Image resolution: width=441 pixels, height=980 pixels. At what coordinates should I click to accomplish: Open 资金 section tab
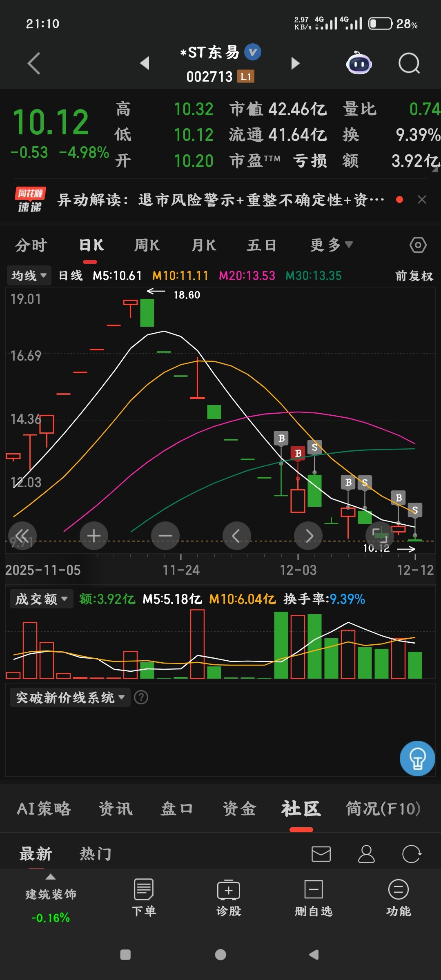point(239,808)
